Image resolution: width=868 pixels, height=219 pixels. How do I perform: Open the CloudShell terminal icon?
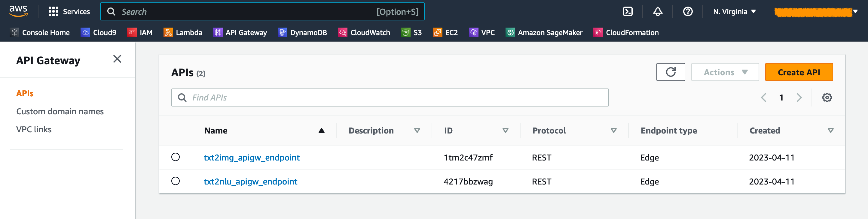click(628, 12)
